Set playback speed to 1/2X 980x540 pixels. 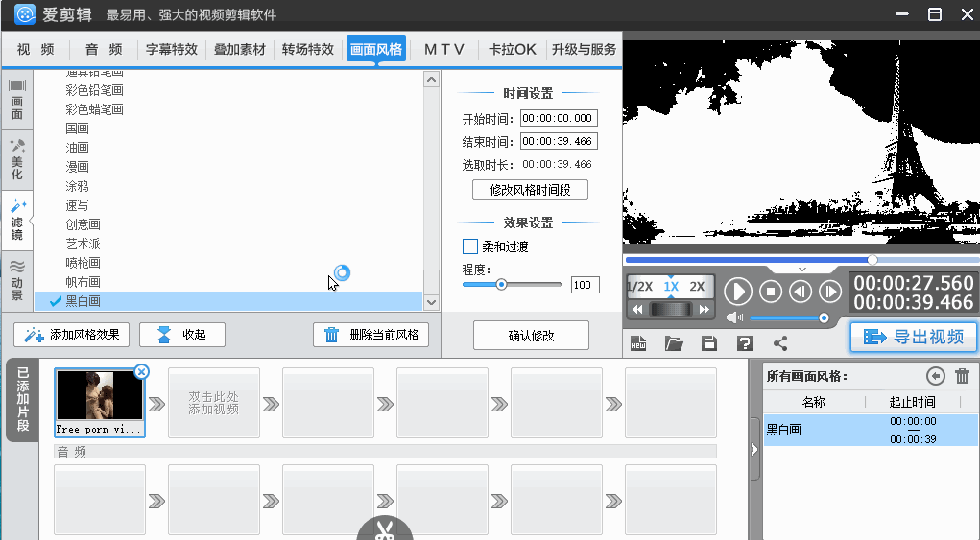pyautogui.click(x=640, y=287)
